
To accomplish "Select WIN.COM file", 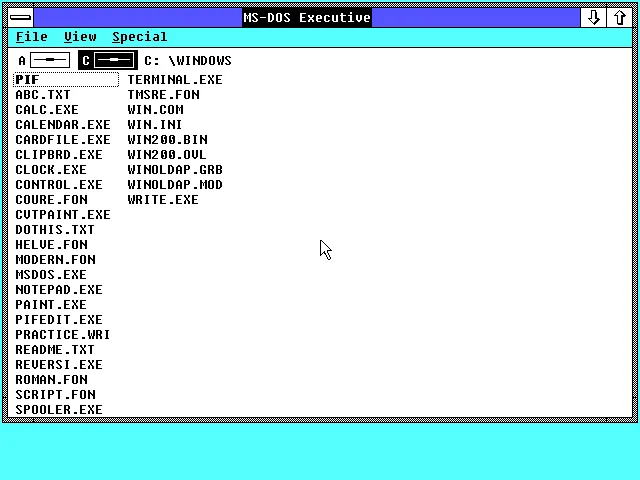I will [x=156, y=110].
